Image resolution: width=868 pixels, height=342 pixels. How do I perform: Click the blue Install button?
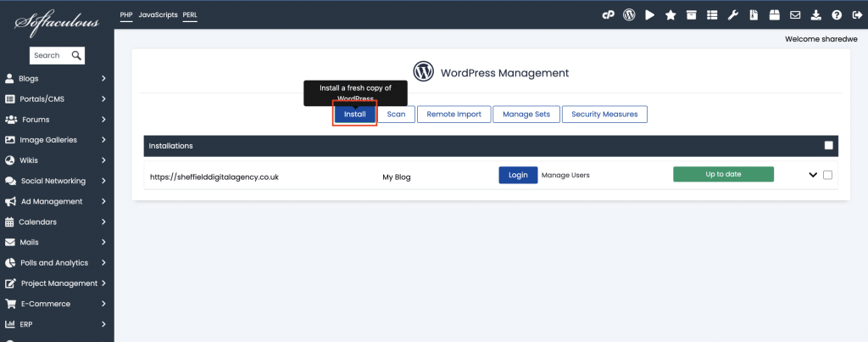355,115
